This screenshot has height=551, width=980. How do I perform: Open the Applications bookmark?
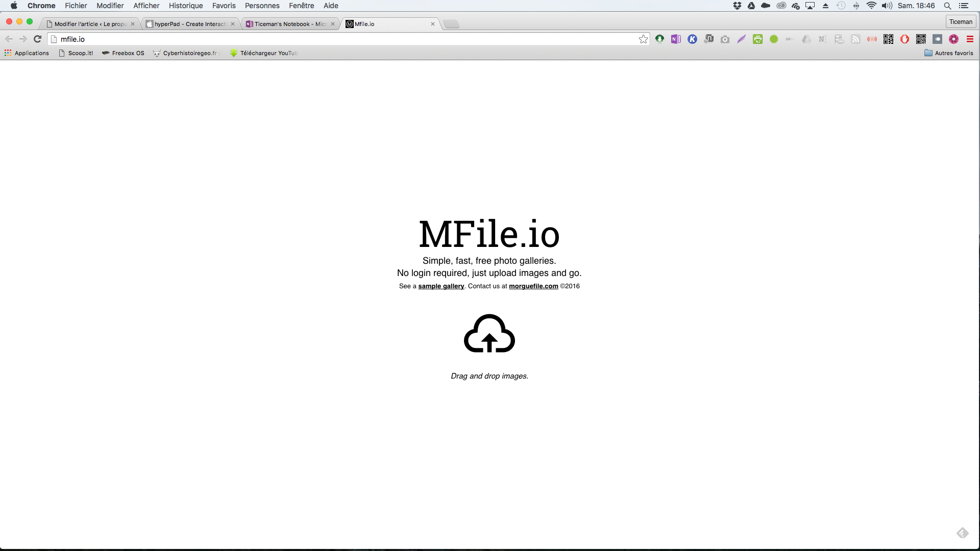[x=27, y=53]
